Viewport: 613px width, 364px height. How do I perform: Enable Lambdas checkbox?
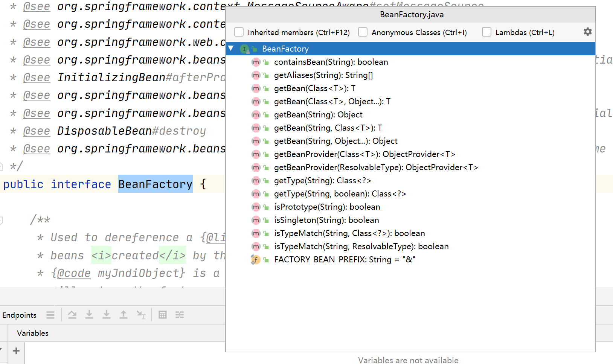pos(487,32)
